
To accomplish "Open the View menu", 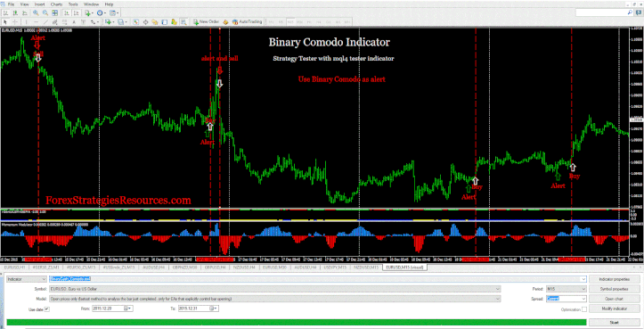I will [x=25, y=4].
